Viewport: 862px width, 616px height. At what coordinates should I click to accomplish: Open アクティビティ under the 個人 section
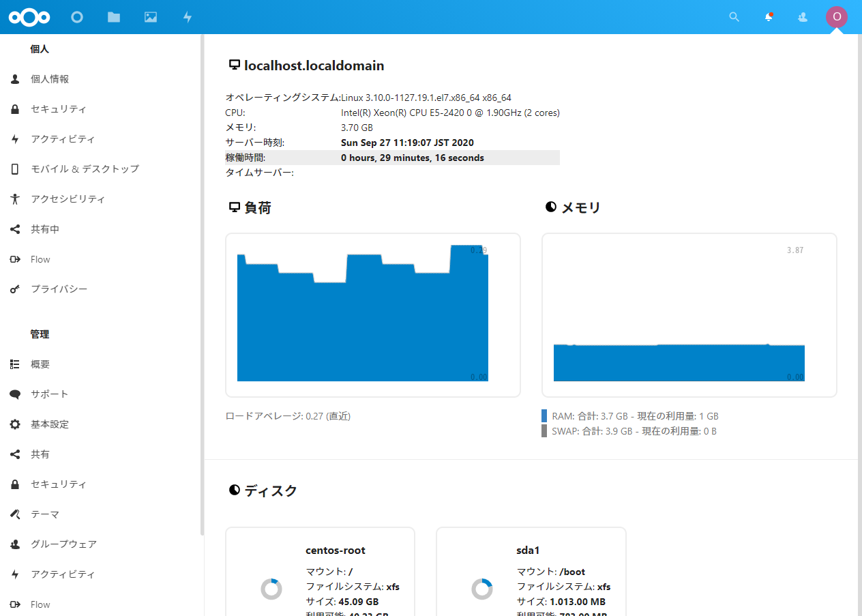(x=63, y=139)
